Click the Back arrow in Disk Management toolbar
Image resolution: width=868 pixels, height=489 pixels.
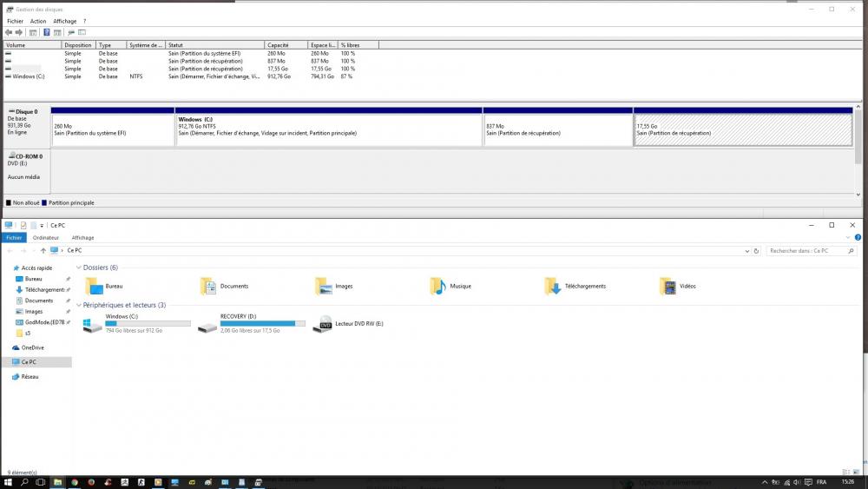tap(9, 32)
